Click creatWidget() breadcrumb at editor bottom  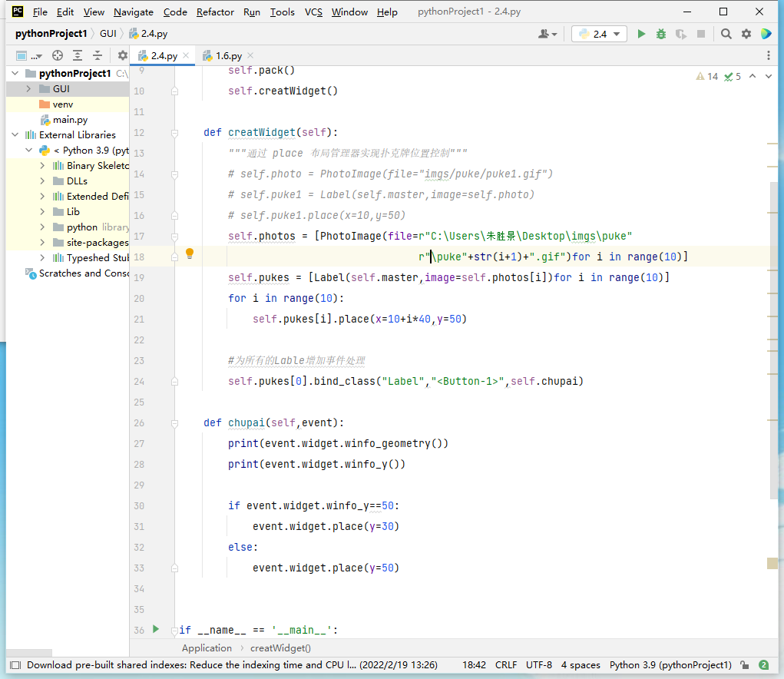coord(280,648)
